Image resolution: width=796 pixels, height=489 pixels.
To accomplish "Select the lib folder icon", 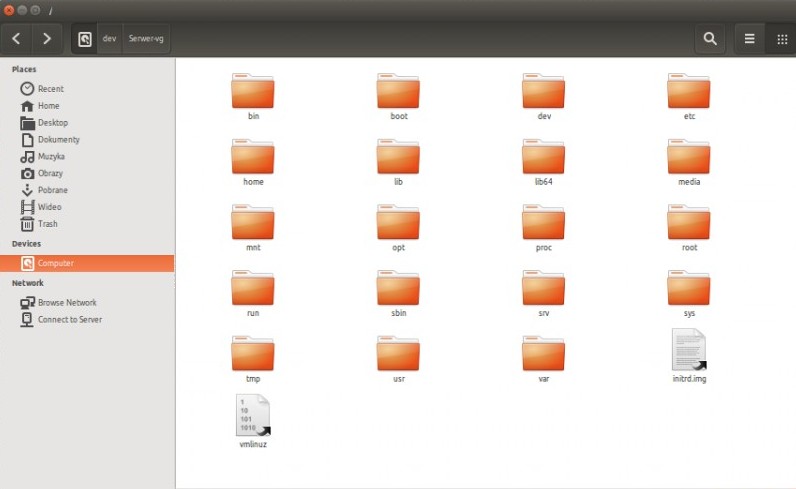I will pyautogui.click(x=399, y=157).
